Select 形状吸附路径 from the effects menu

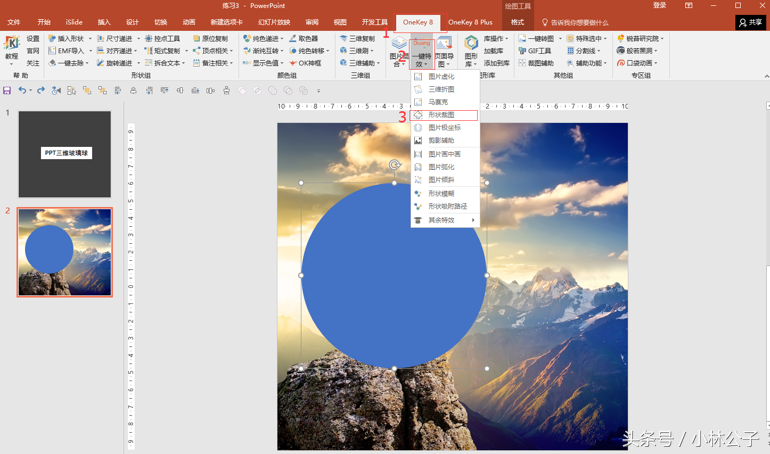pos(445,206)
